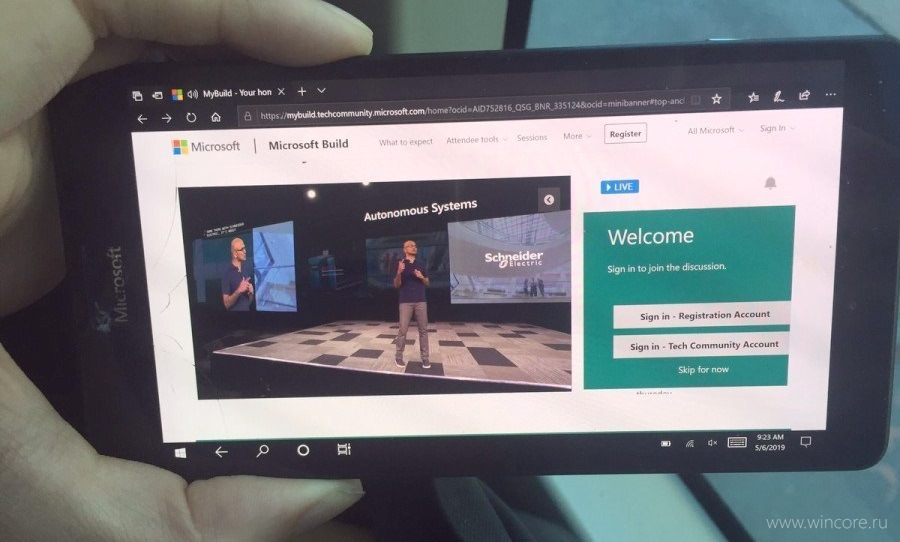Expand the Sign in dropdown
900x542 pixels.
[x=777, y=128]
